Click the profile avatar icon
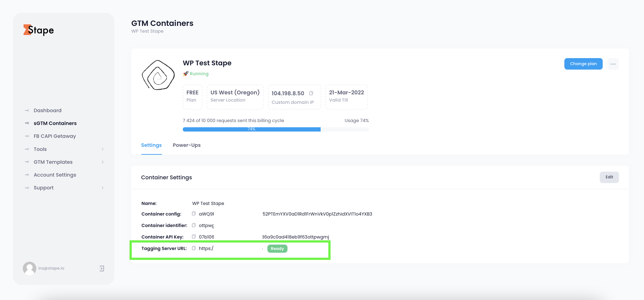644x300 pixels. pyautogui.click(x=29, y=268)
